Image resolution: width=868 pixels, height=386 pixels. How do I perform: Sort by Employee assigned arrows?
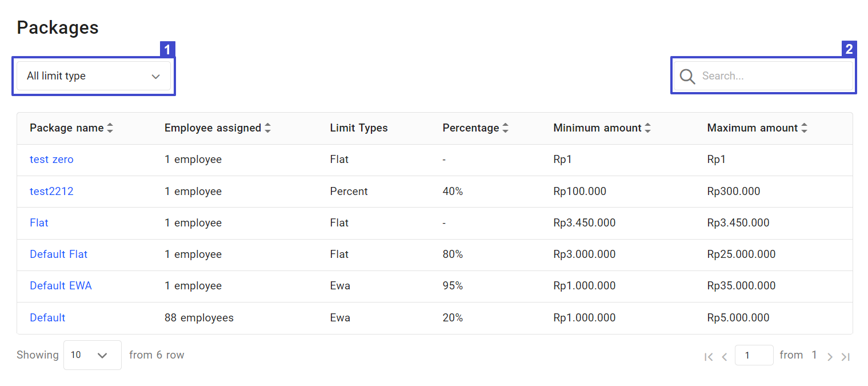[x=267, y=128]
